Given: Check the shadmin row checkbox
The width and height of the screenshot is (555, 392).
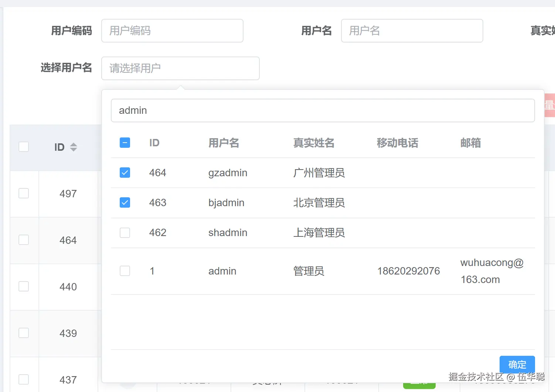Looking at the screenshot, I should coord(125,232).
